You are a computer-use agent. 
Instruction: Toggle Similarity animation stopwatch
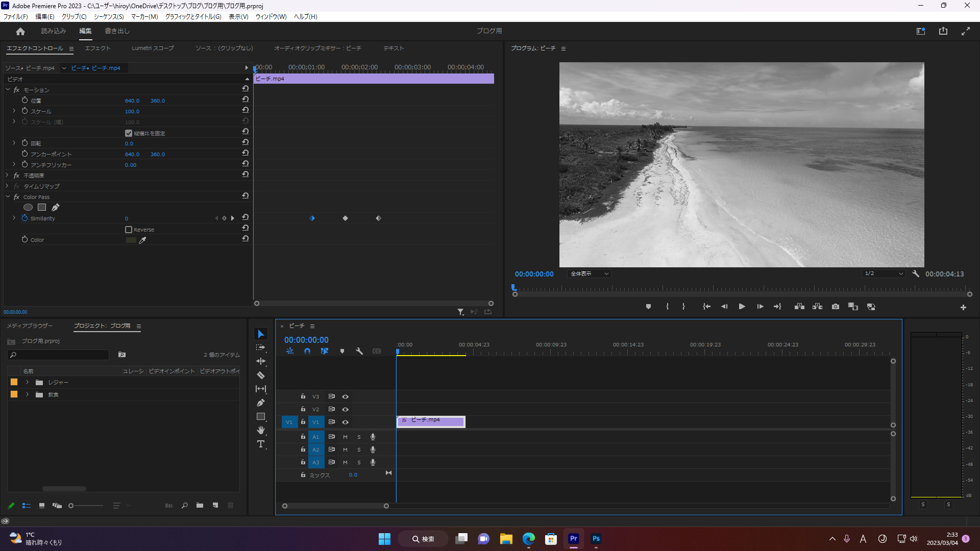coord(24,218)
